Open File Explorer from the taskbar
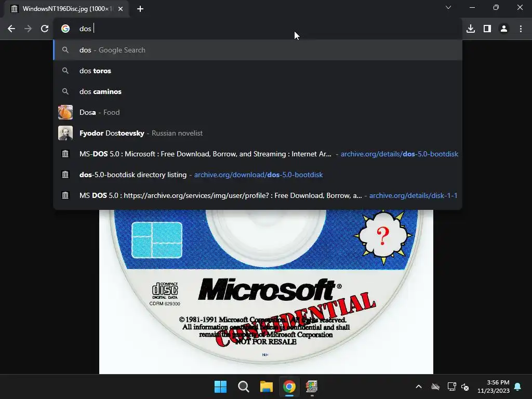Viewport: 532px width, 399px height. 267,387
